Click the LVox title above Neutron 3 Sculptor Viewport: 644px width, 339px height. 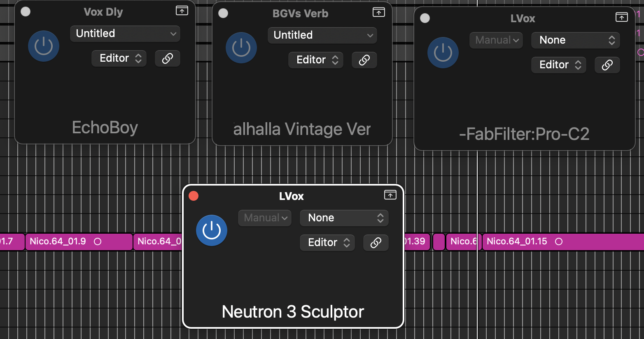click(x=292, y=196)
